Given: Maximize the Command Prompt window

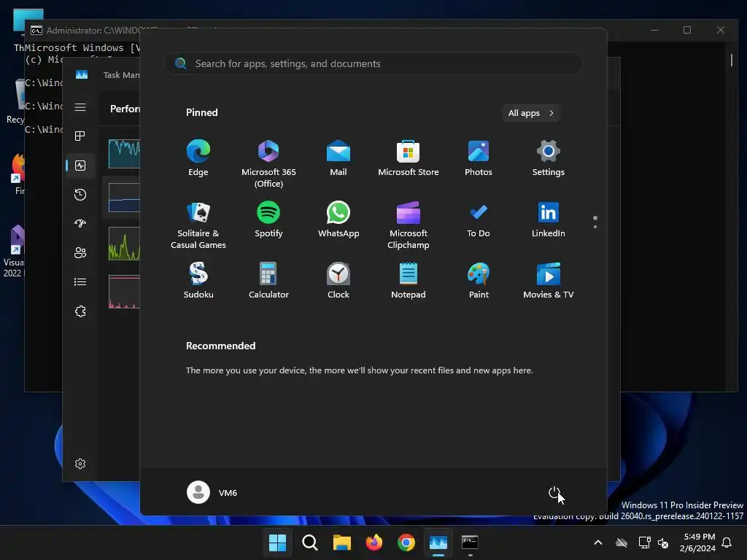Looking at the screenshot, I should tap(687, 30).
